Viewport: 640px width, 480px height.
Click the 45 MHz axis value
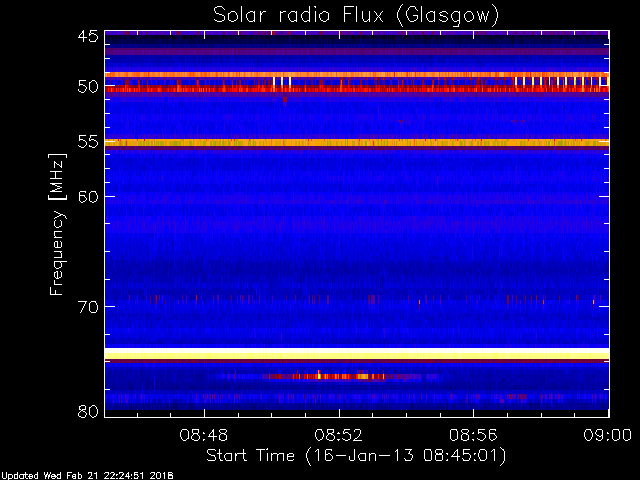point(88,37)
